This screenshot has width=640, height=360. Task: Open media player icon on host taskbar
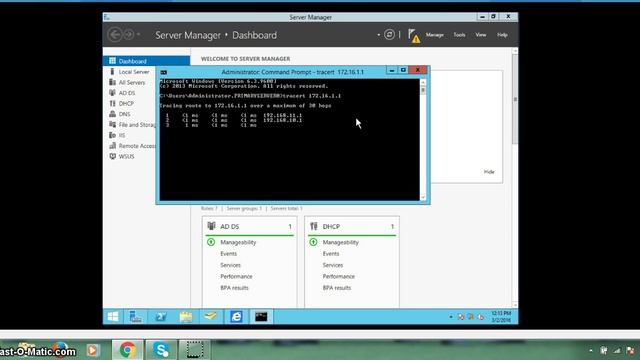point(93,350)
